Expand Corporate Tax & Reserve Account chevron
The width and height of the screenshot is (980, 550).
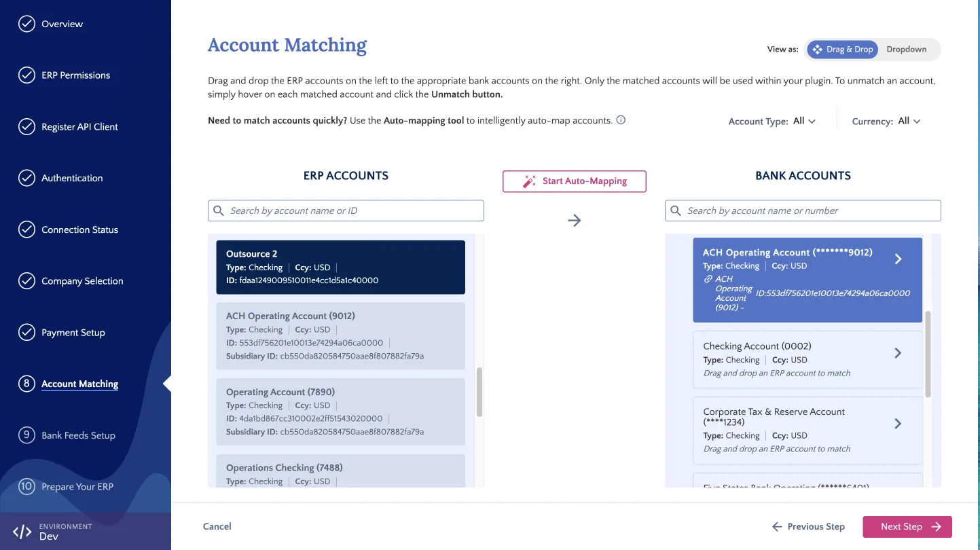pyautogui.click(x=898, y=424)
